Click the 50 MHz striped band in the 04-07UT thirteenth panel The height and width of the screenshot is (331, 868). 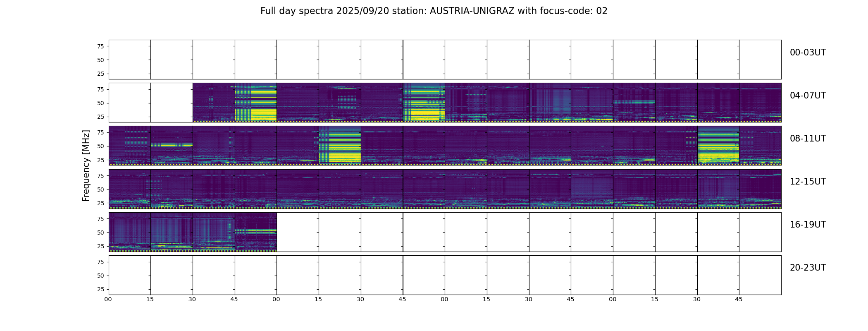(634, 101)
